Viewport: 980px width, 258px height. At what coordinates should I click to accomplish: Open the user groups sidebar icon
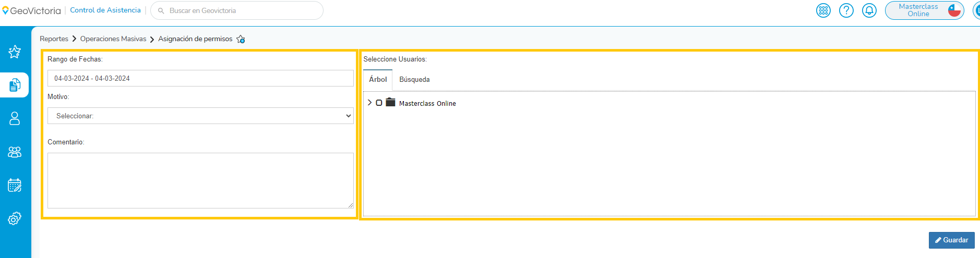click(x=15, y=152)
